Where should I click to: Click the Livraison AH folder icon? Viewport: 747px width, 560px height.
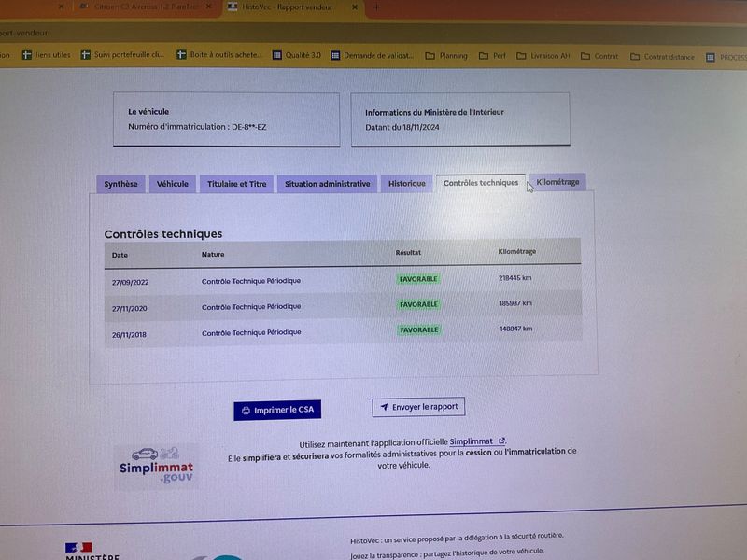click(521, 56)
